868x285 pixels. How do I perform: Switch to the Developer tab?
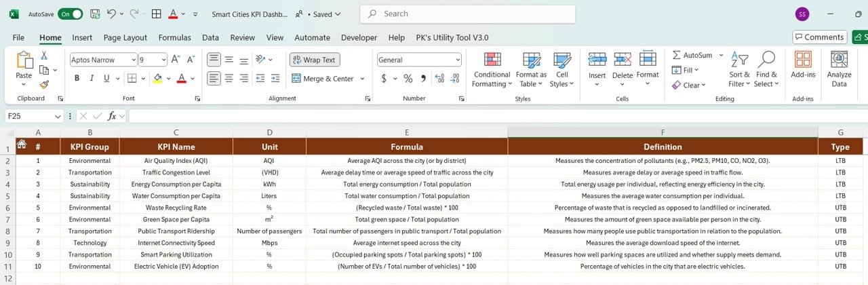359,38
